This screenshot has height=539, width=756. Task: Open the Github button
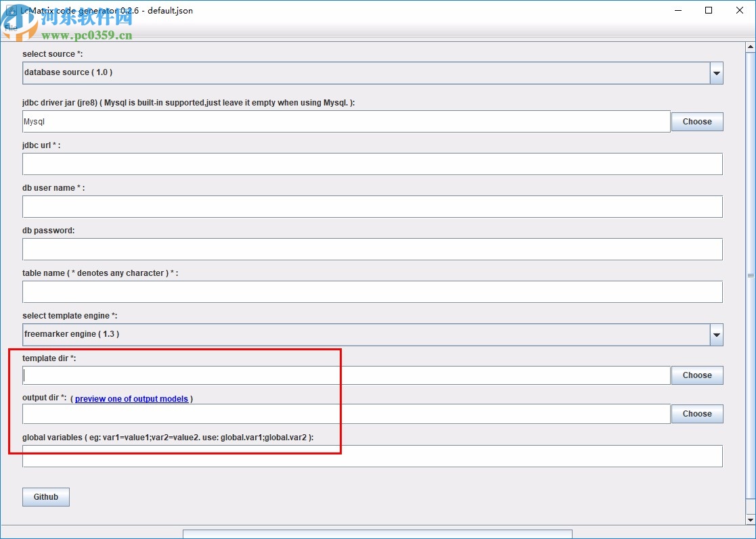46,497
